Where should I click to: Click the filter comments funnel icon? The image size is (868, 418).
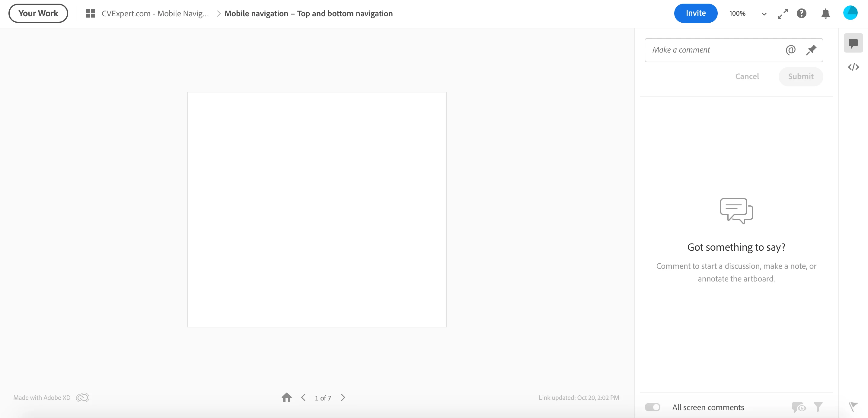tap(818, 407)
